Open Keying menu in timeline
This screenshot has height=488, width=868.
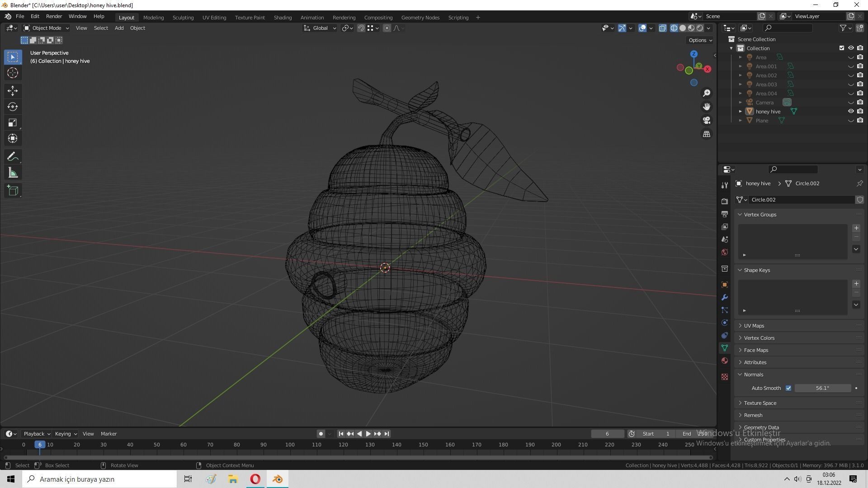tap(66, 434)
